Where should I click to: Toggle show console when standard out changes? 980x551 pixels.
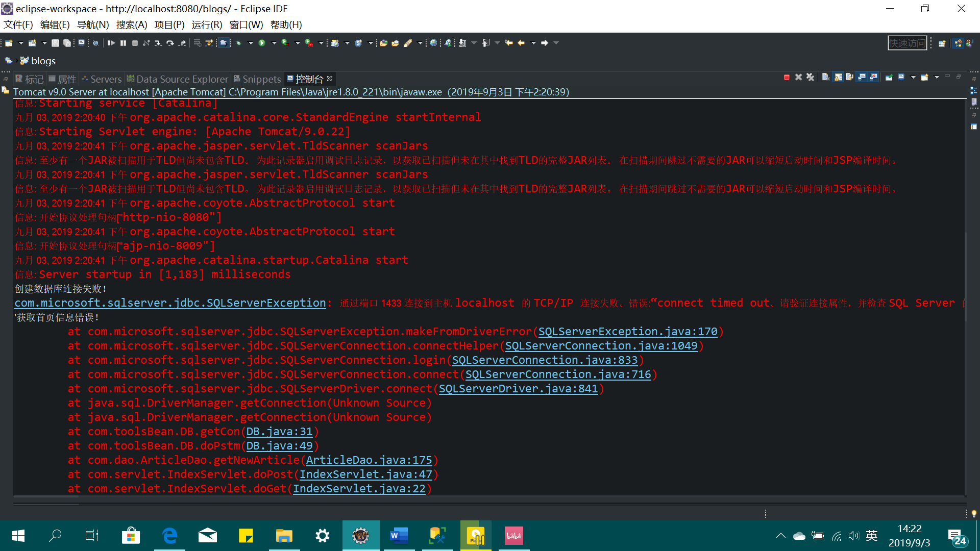(x=862, y=78)
